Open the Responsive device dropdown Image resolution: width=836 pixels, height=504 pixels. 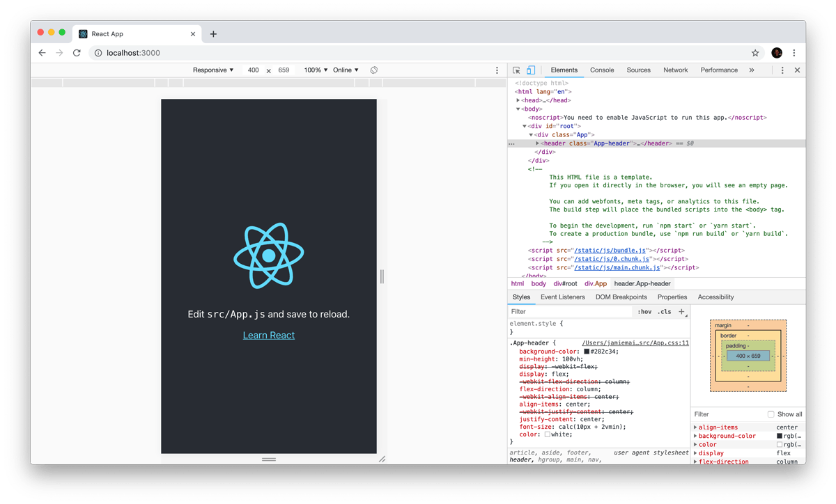(213, 70)
